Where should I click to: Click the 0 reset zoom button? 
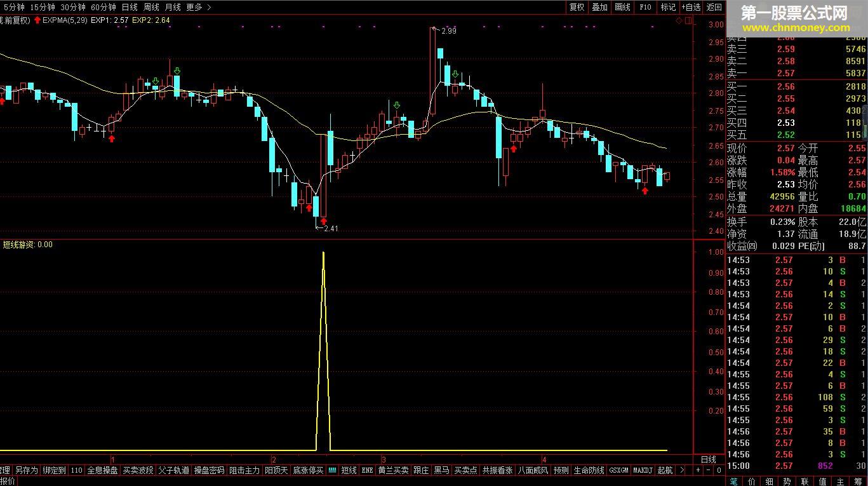coord(719,471)
